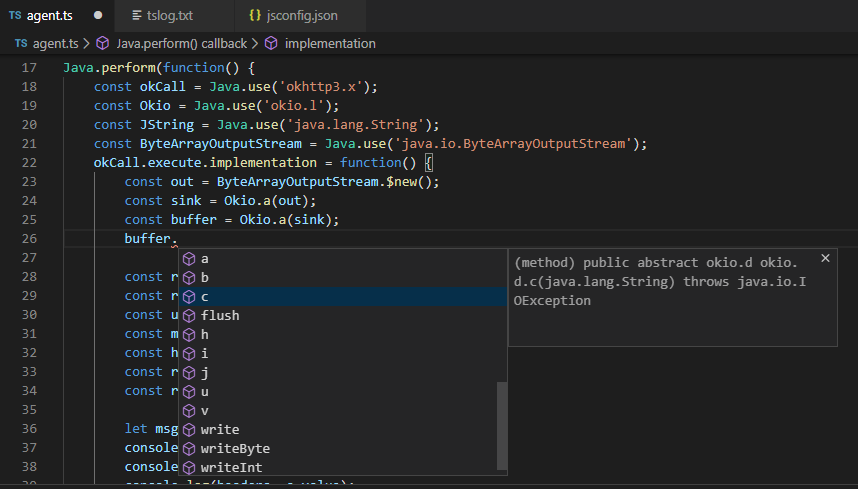Viewport: 858px width, 489px height.
Task: Choose suggestion 'i' from autocomplete
Action: 343,353
